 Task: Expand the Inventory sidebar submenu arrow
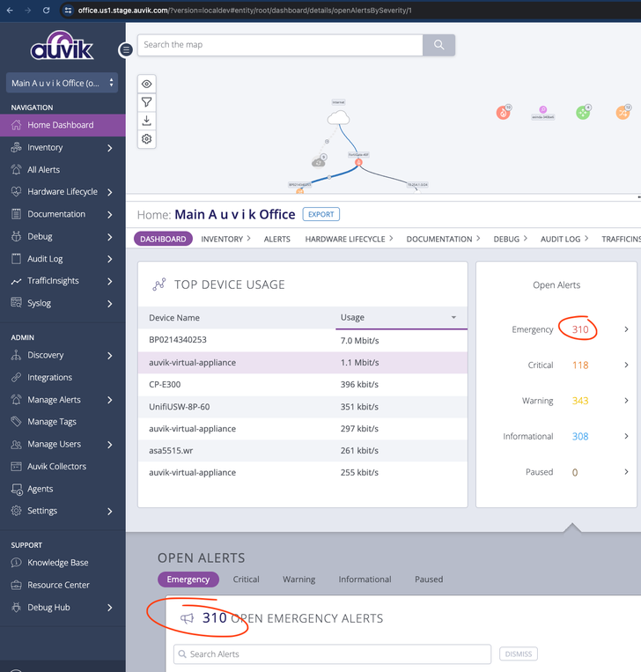110,148
